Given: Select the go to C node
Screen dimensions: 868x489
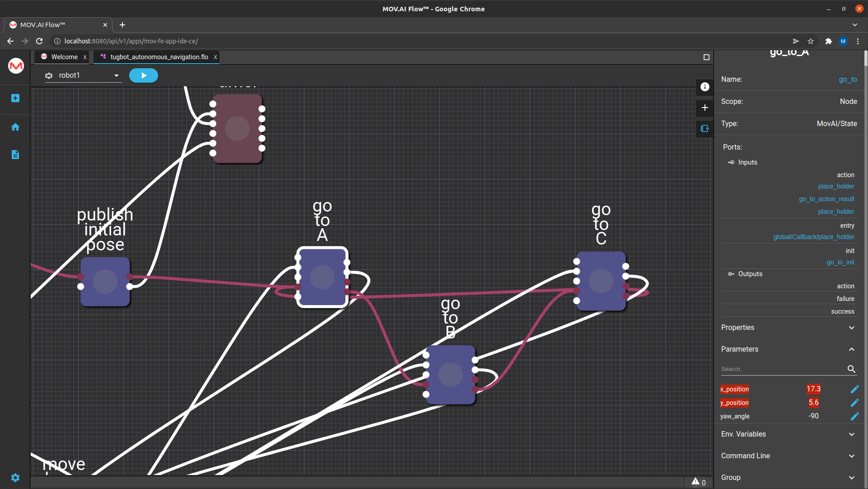Looking at the screenshot, I should 601,281.
